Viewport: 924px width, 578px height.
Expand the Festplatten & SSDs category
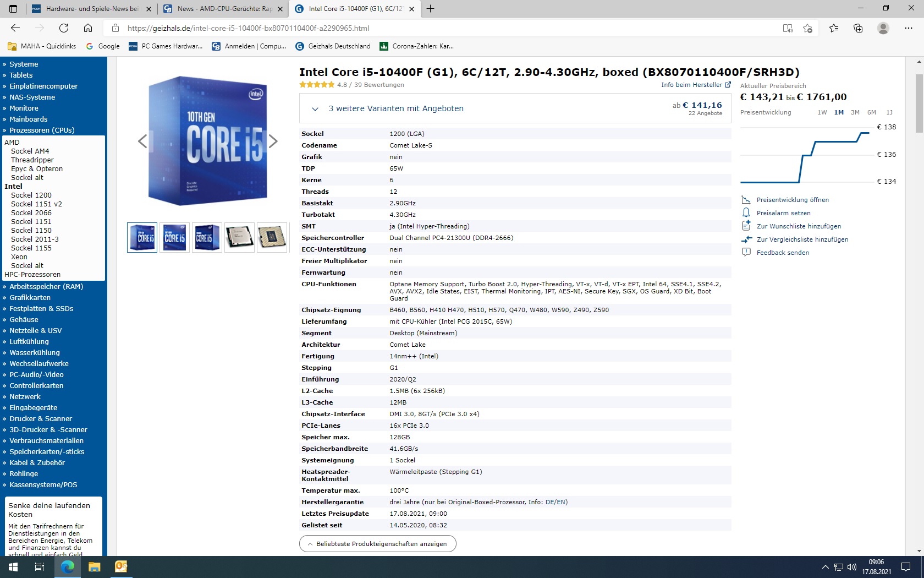pos(41,309)
